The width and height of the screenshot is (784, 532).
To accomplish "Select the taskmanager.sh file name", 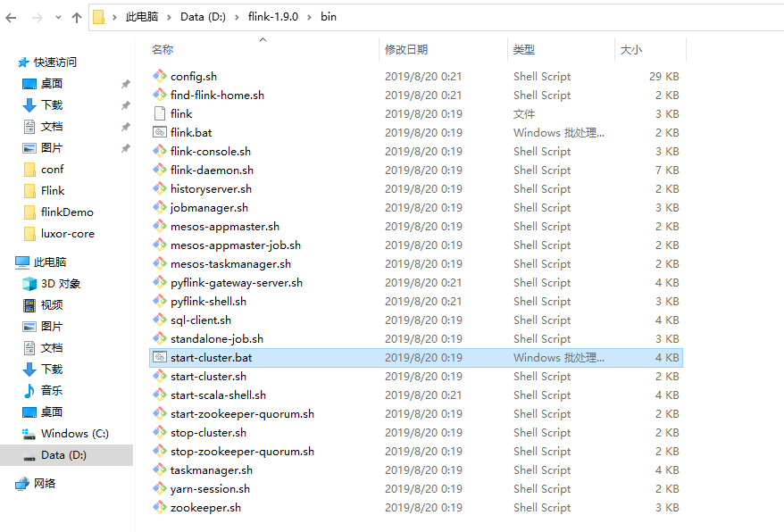I will [212, 470].
